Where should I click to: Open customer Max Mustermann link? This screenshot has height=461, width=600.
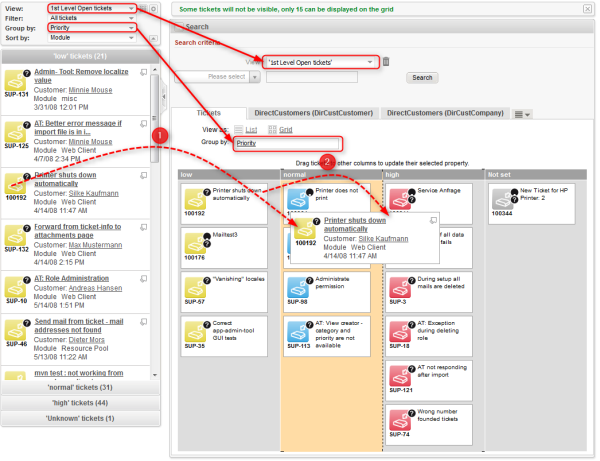[x=95, y=245]
